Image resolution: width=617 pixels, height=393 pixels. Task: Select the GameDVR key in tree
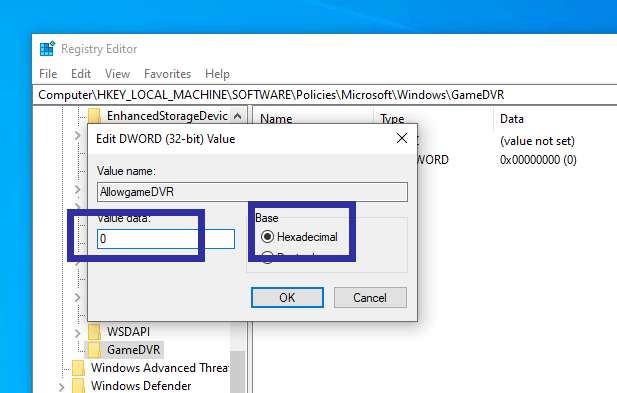coord(133,349)
